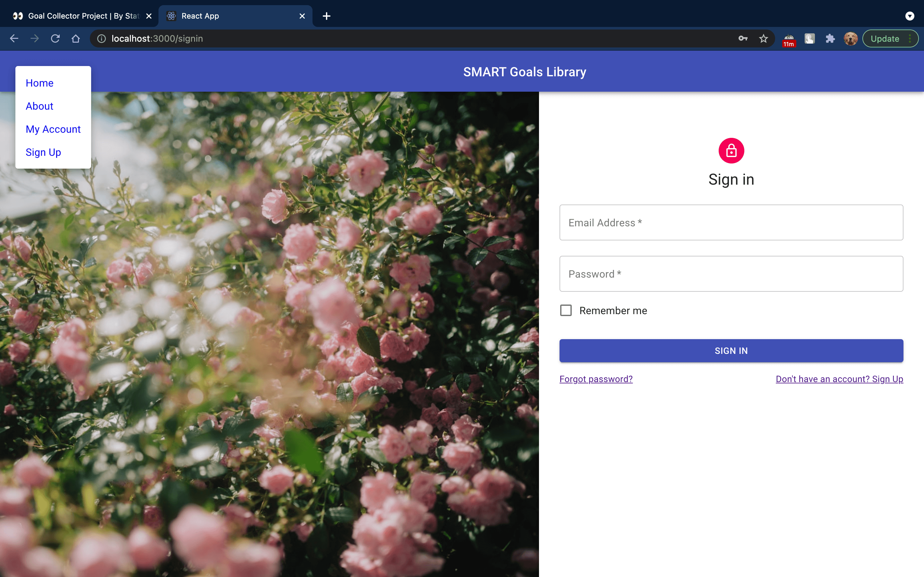Viewport: 924px width, 577px height.
Task: Click Don't have an account? Sign Up
Action: click(840, 378)
